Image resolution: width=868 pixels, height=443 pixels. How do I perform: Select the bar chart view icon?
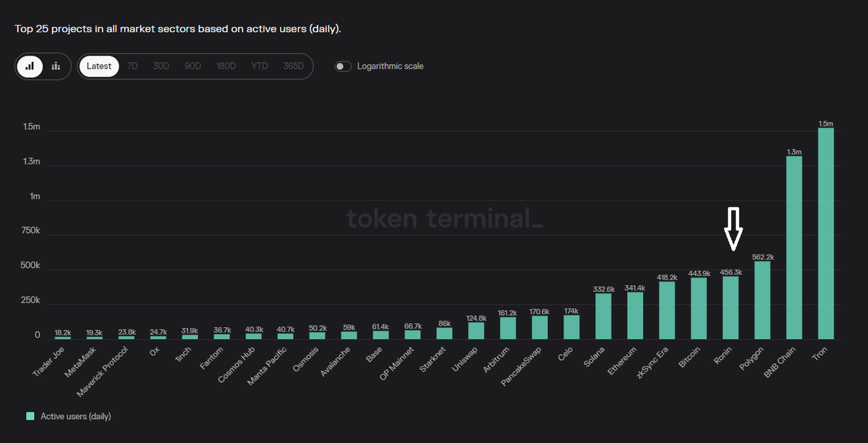point(30,66)
